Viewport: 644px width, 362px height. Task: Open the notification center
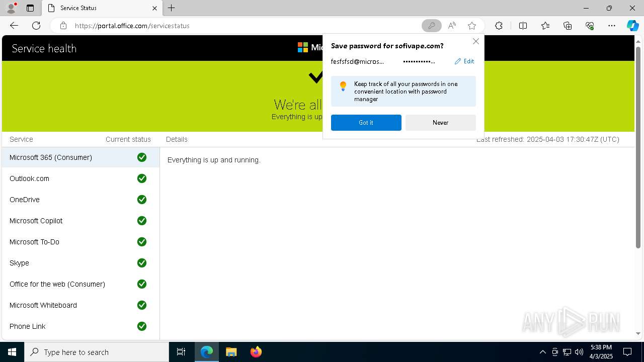[x=627, y=352]
